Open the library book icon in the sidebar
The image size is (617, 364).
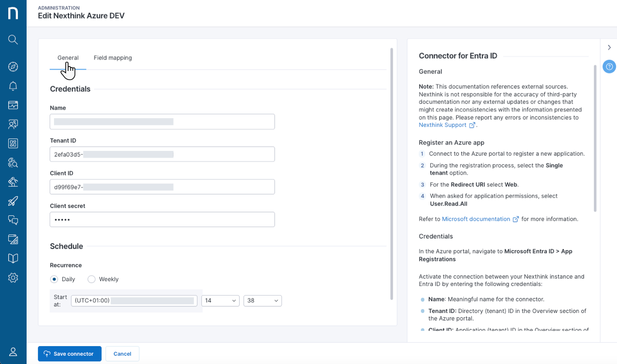click(13, 258)
